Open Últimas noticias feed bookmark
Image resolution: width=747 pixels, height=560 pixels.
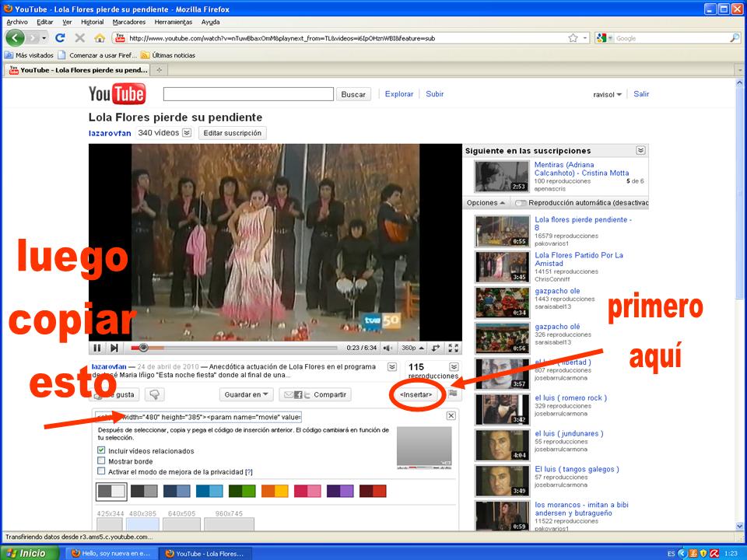pos(168,55)
